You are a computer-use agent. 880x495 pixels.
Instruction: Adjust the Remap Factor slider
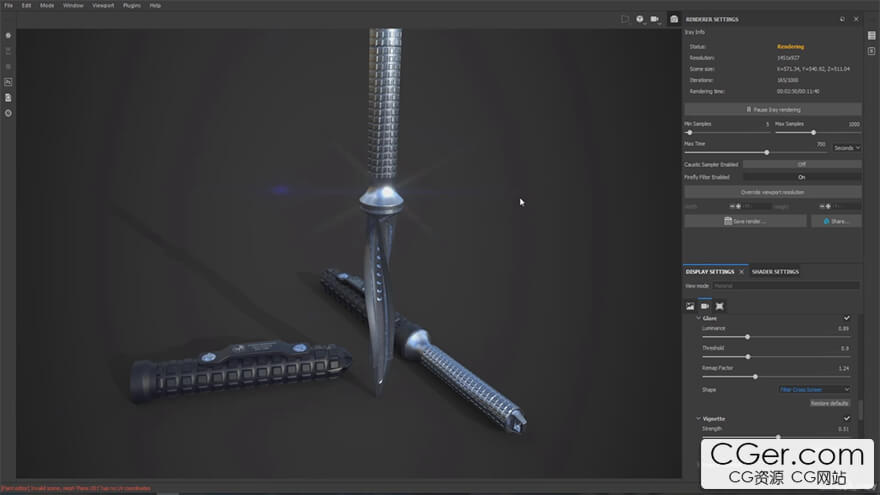[x=755, y=377]
